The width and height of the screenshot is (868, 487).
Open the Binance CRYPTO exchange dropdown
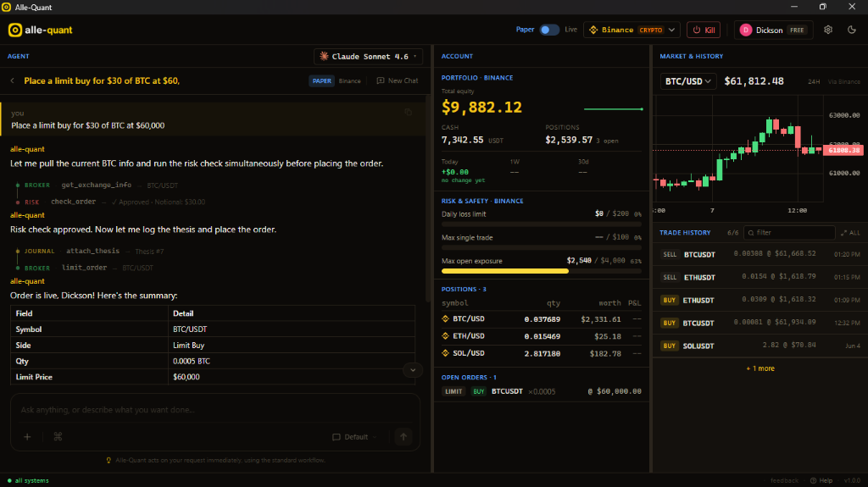pyautogui.click(x=632, y=30)
